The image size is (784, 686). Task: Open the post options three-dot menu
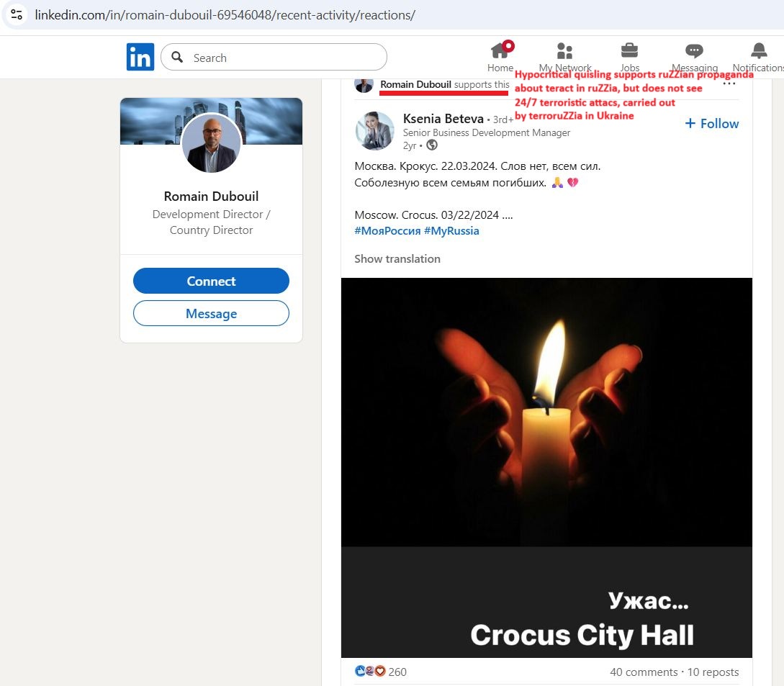[729, 84]
